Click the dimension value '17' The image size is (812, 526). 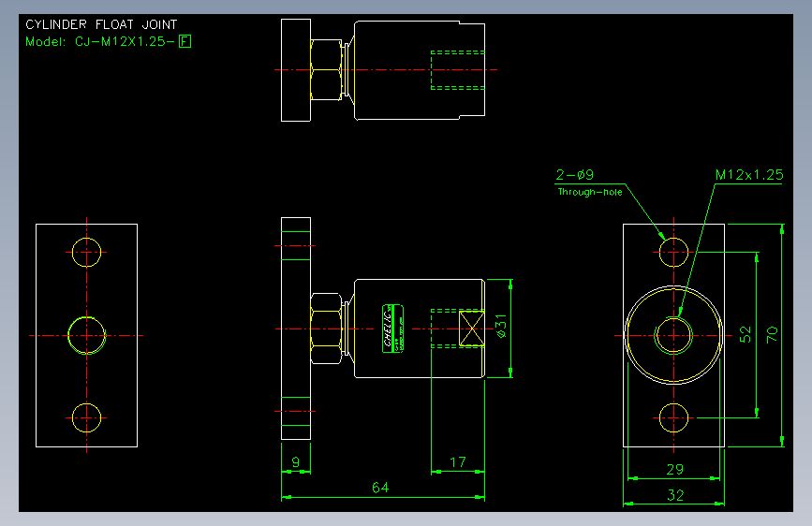point(458,461)
